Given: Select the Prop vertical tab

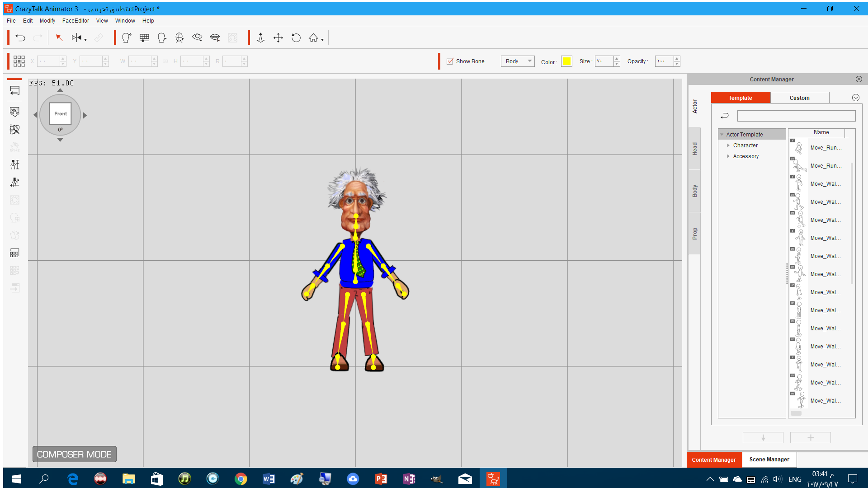Looking at the screenshot, I should (x=695, y=234).
